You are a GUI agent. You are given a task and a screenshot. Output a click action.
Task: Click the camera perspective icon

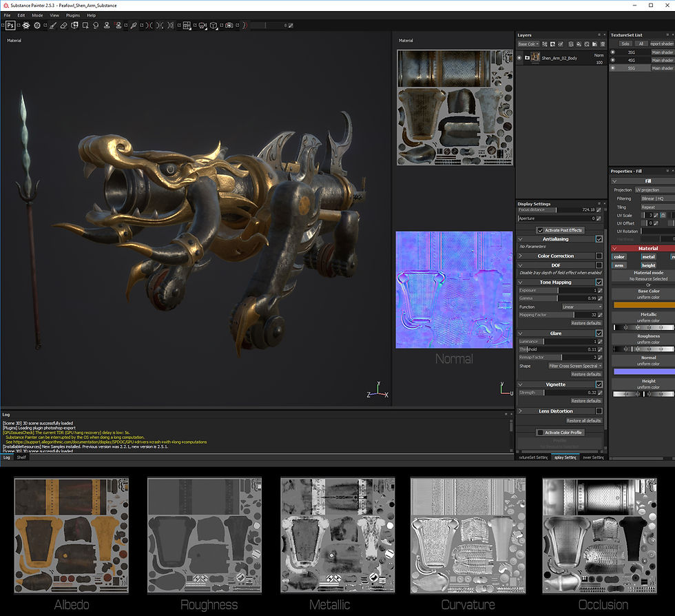pos(202,25)
